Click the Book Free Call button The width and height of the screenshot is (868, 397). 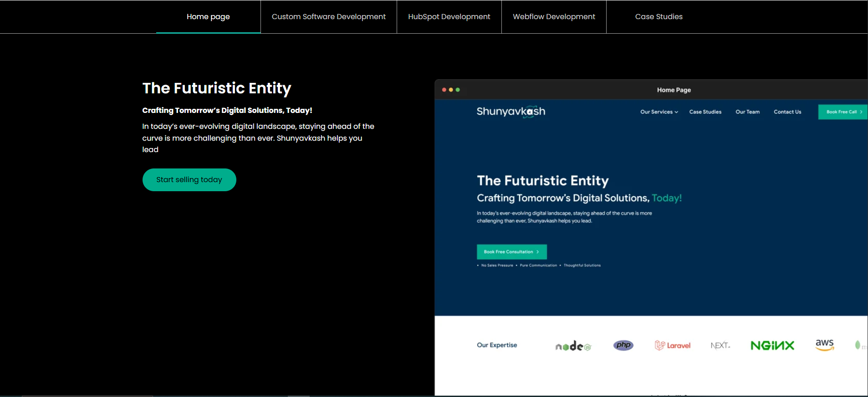pyautogui.click(x=842, y=112)
